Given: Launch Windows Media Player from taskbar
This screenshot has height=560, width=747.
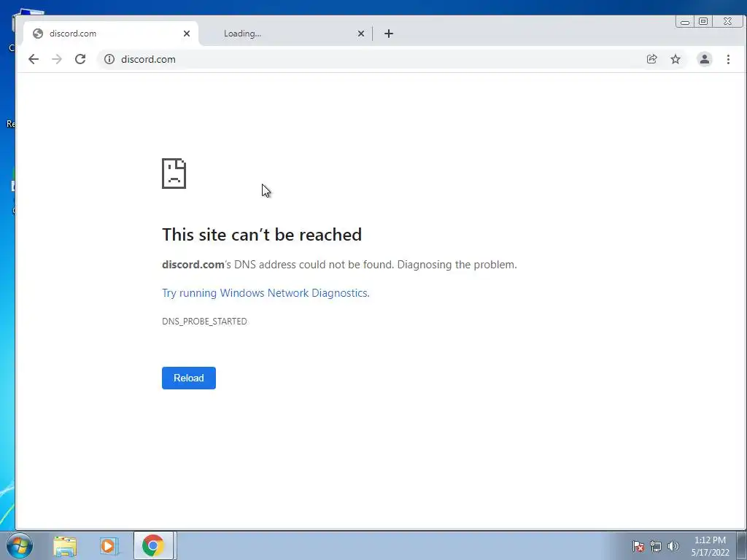Looking at the screenshot, I should [x=109, y=545].
